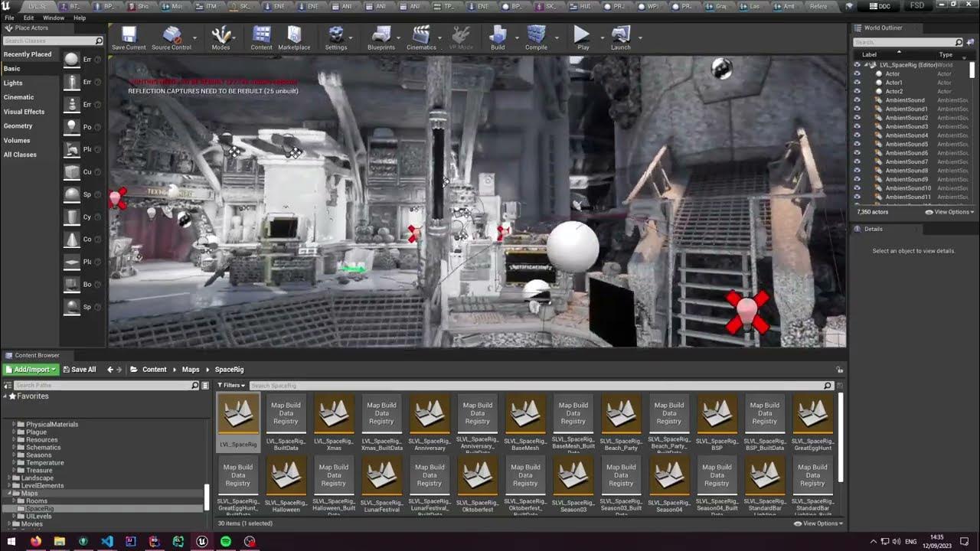Open editor Settings from the toolbar
980x551 pixels.
pos(335,35)
